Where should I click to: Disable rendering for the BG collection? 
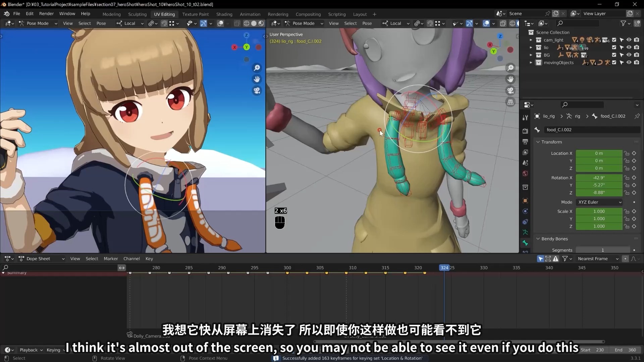coord(636,55)
